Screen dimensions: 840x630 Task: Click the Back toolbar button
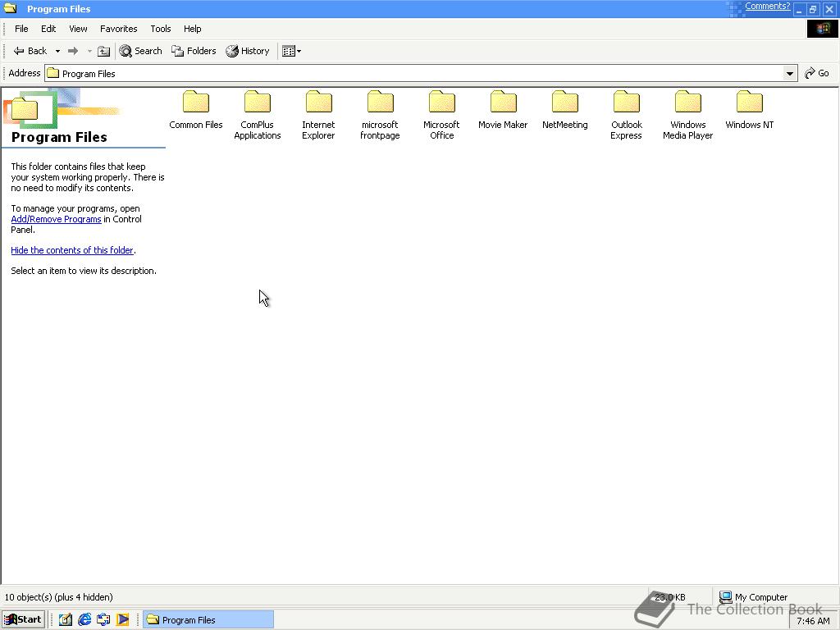pos(30,51)
